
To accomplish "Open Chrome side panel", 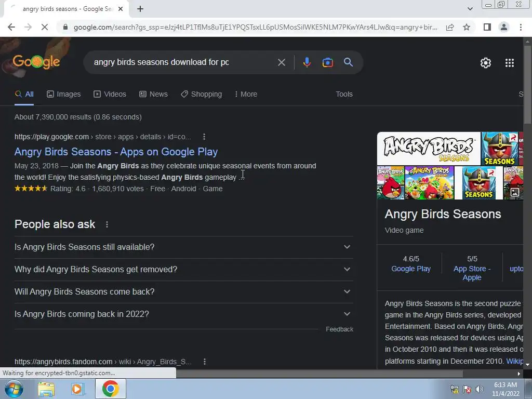I will 487,27.
